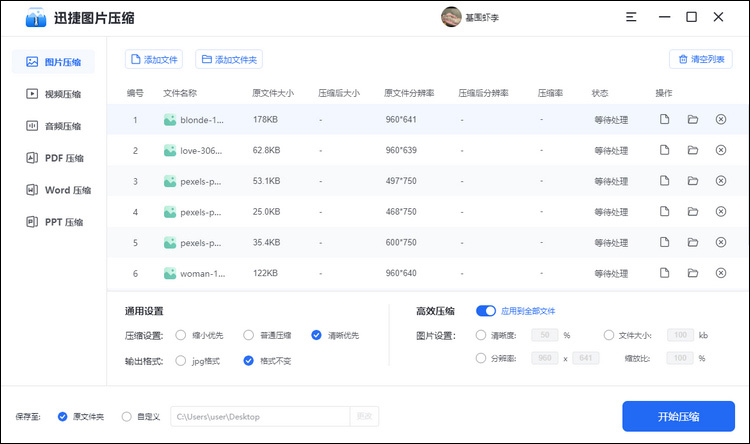Click the 文件大小 kb field
The width and height of the screenshot is (750, 444).
tap(681, 335)
